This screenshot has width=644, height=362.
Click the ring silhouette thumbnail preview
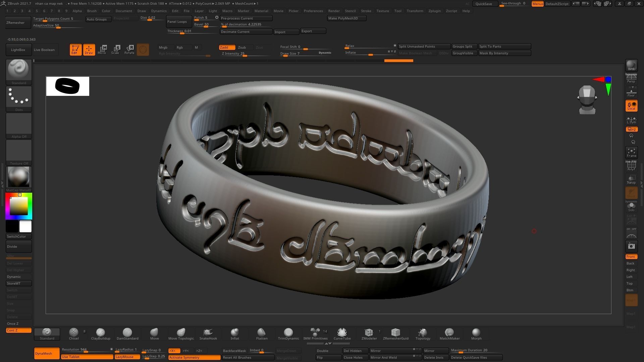(67, 86)
